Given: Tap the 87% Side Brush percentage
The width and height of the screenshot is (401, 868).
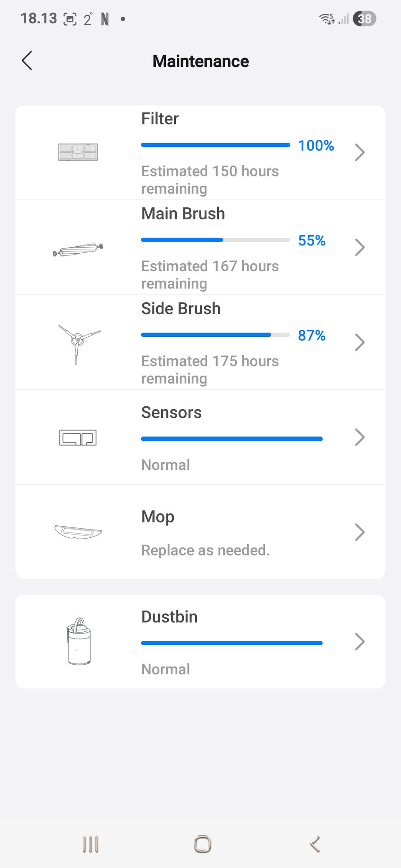Looking at the screenshot, I should 312,335.
